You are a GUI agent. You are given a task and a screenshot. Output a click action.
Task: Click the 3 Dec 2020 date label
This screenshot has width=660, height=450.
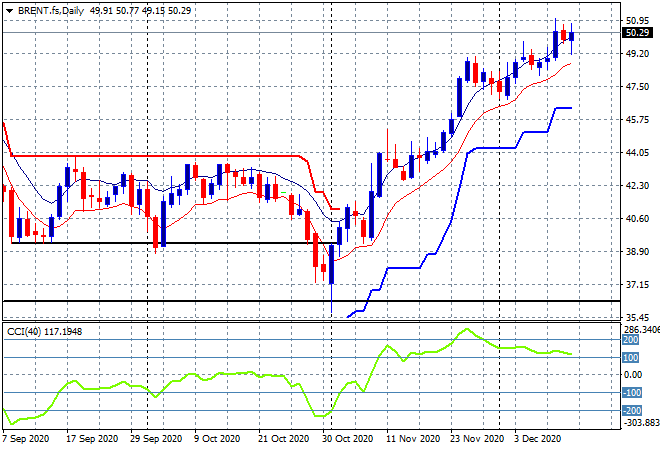[538, 439]
